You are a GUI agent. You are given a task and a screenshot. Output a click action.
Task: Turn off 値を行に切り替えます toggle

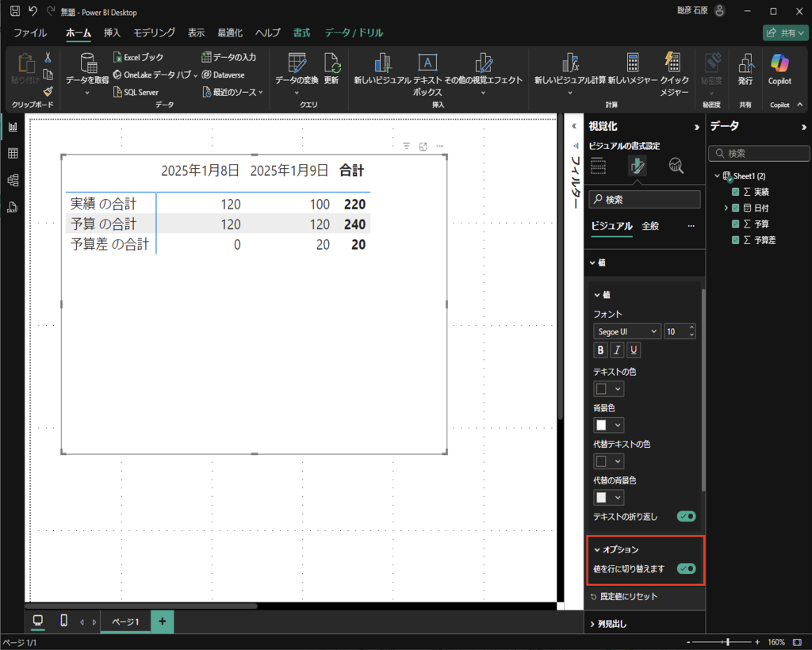[686, 568]
